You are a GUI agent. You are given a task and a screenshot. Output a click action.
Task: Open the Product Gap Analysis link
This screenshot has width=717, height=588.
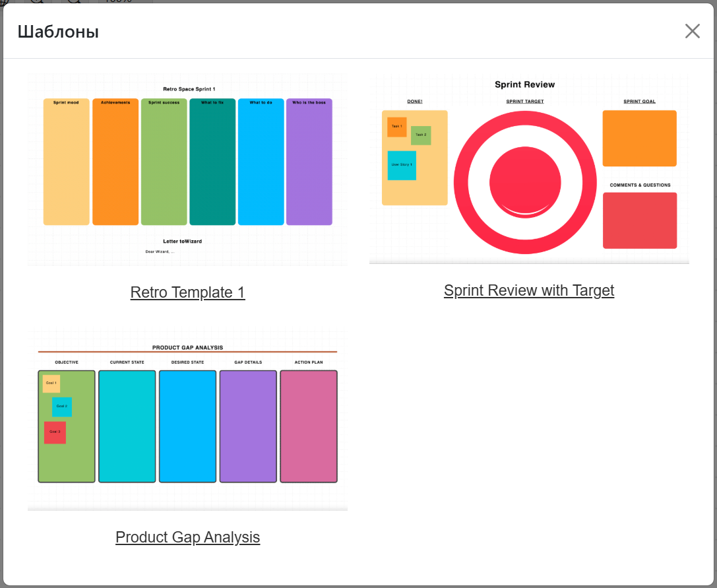187,537
